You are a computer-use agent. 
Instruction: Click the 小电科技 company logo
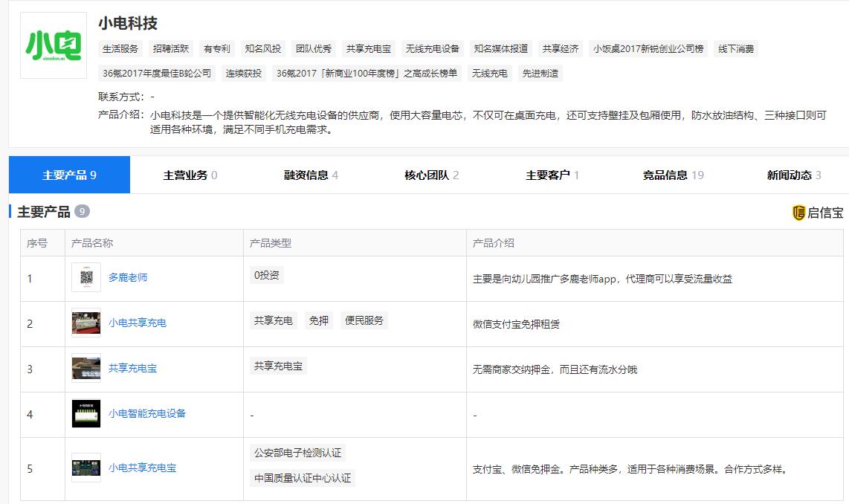tap(54, 45)
